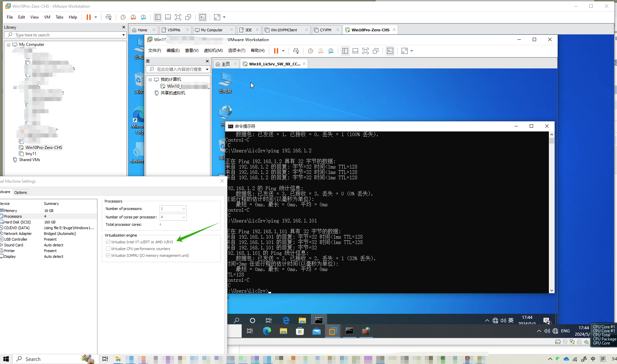The image size is (617, 364).
Task: Click the outer Pause VM toolbar icon
Action: tap(89, 17)
